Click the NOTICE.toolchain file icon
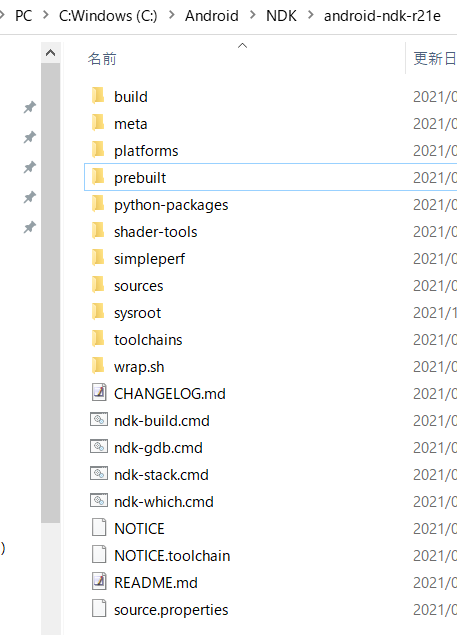The image size is (457, 635). pyautogui.click(x=99, y=554)
